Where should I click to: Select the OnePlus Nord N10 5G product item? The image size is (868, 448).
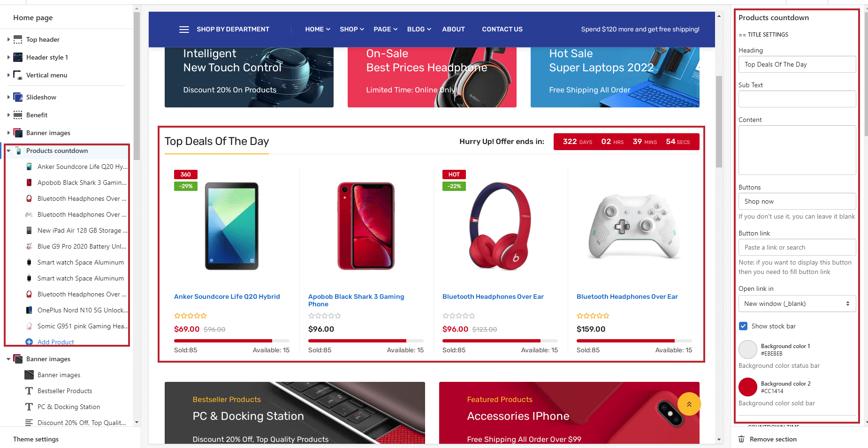pyautogui.click(x=82, y=310)
